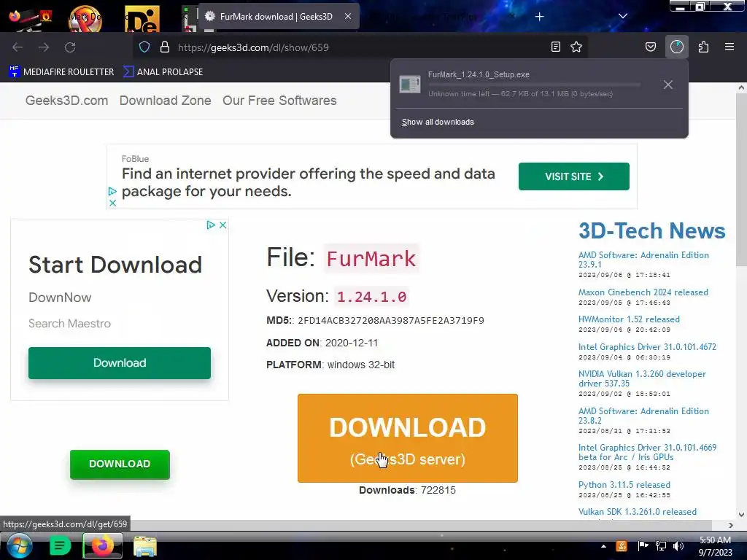This screenshot has width=747, height=560.
Task: Click the Java update tray icon
Action: click(x=622, y=546)
